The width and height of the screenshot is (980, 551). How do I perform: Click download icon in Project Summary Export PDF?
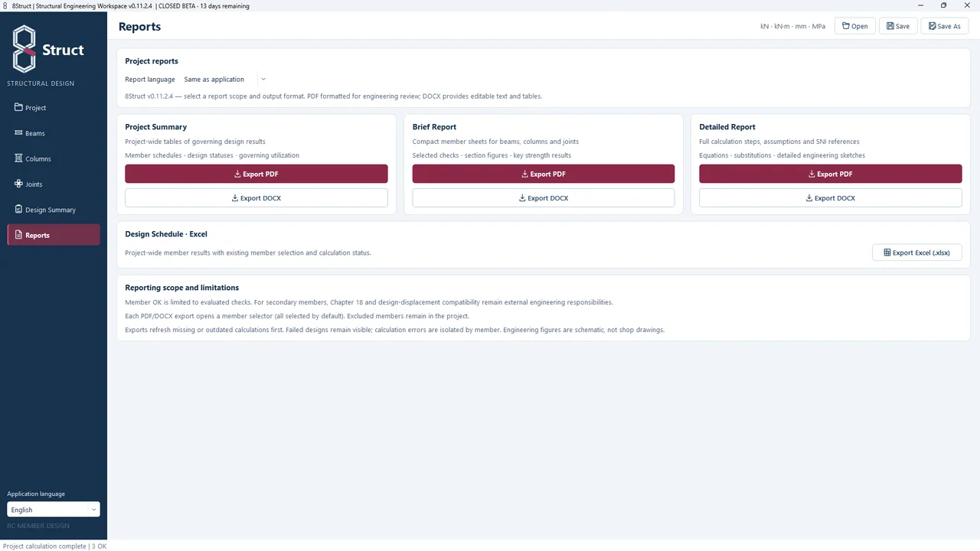coord(237,174)
